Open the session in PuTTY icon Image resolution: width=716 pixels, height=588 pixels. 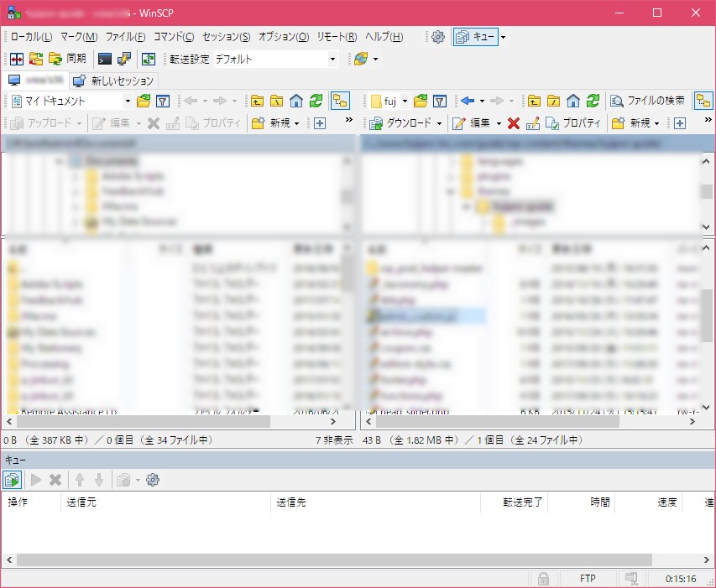click(x=124, y=59)
